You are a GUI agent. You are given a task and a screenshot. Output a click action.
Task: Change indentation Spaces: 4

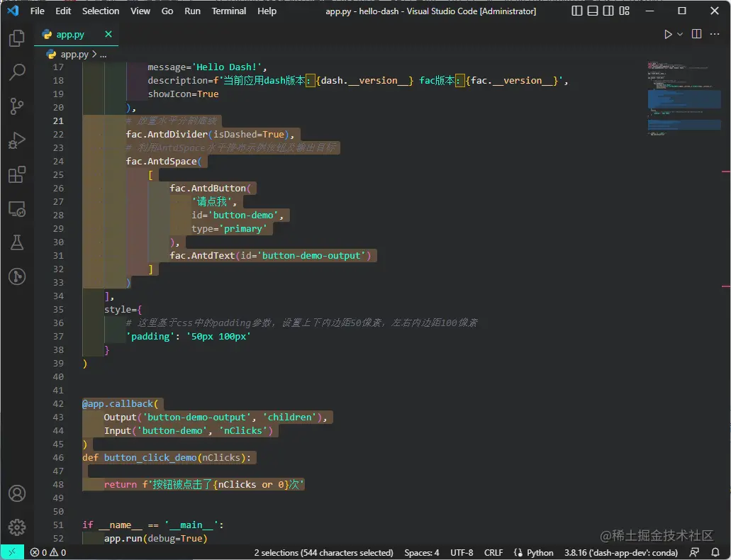[421, 552]
